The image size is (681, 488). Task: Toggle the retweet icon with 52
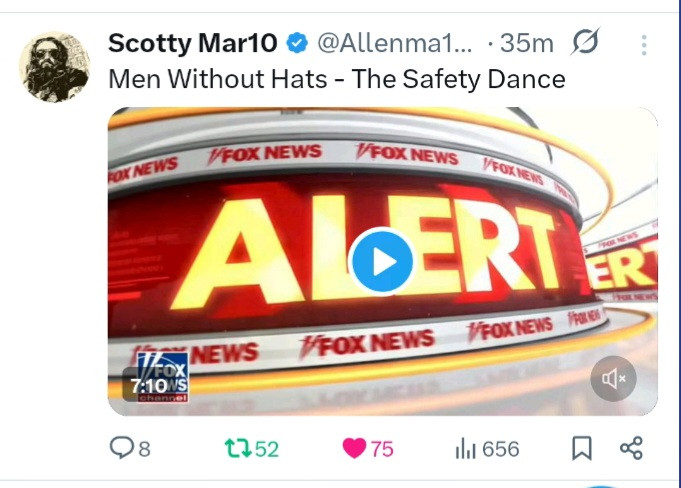[238, 448]
